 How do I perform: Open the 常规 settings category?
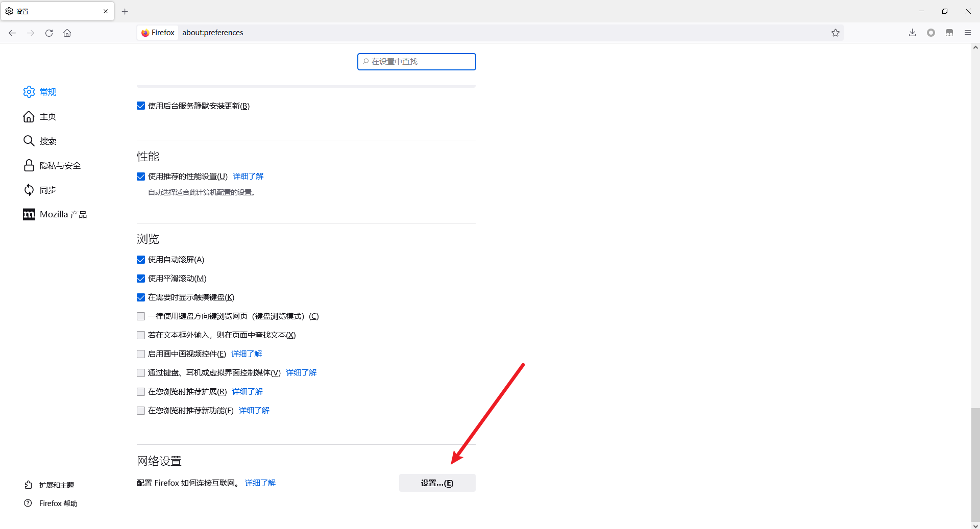[48, 92]
